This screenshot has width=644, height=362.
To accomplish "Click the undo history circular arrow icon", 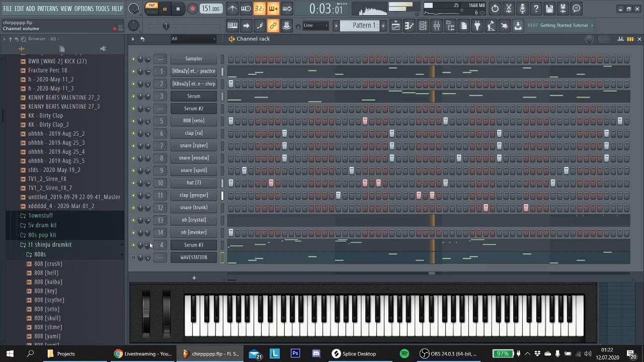I will 495,9.
